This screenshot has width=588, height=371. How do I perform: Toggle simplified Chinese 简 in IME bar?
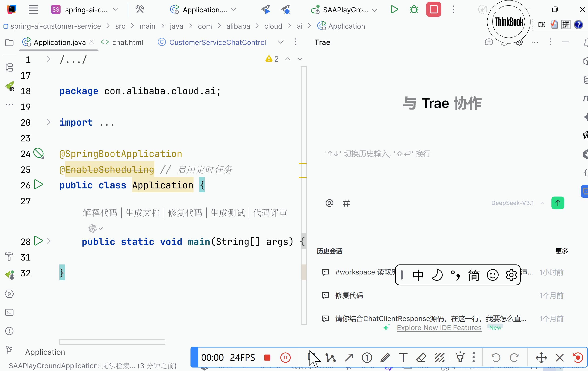(474, 275)
